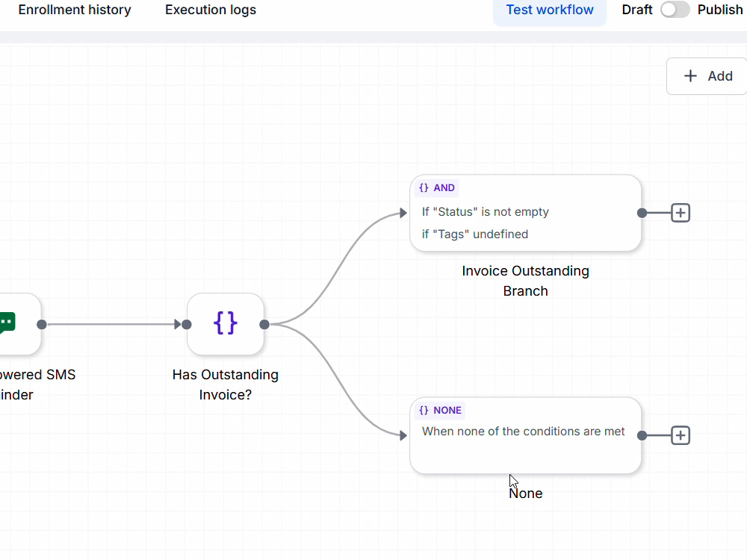The width and height of the screenshot is (747, 560).
Task: Click output connector dot of SMS node
Action: pyautogui.click(x=42, y=324)
